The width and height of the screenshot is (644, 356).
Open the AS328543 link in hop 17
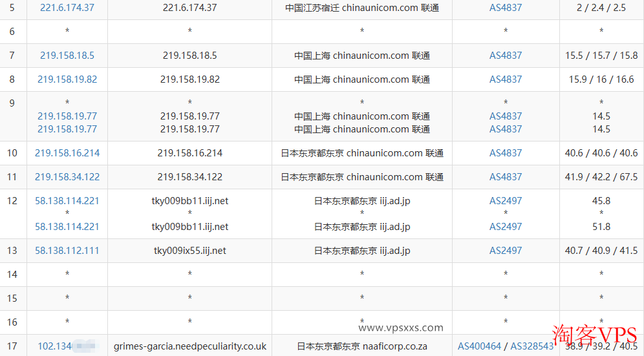coord(532,346)
